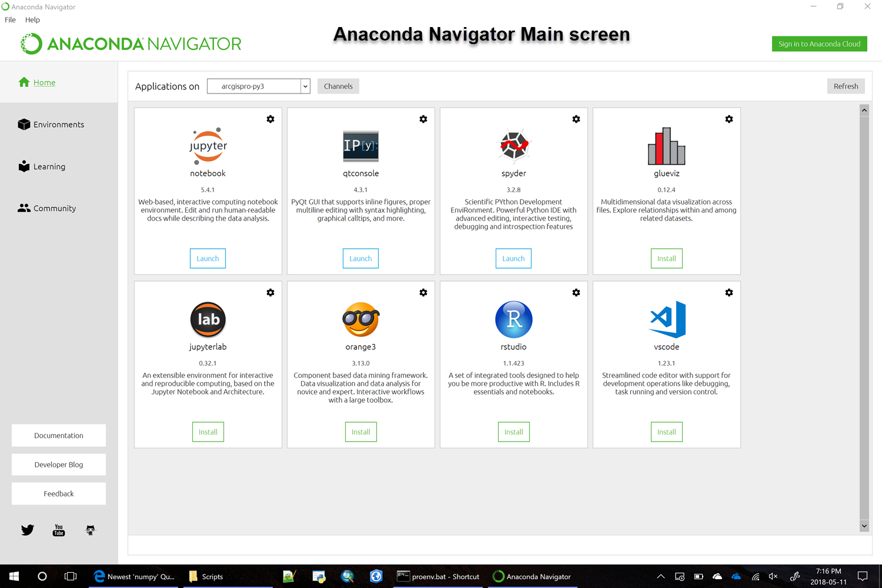Sign in to Anaconda Cloud
Image resolution: width=882 pixels, height=588 pixels.
coord(819,44)
